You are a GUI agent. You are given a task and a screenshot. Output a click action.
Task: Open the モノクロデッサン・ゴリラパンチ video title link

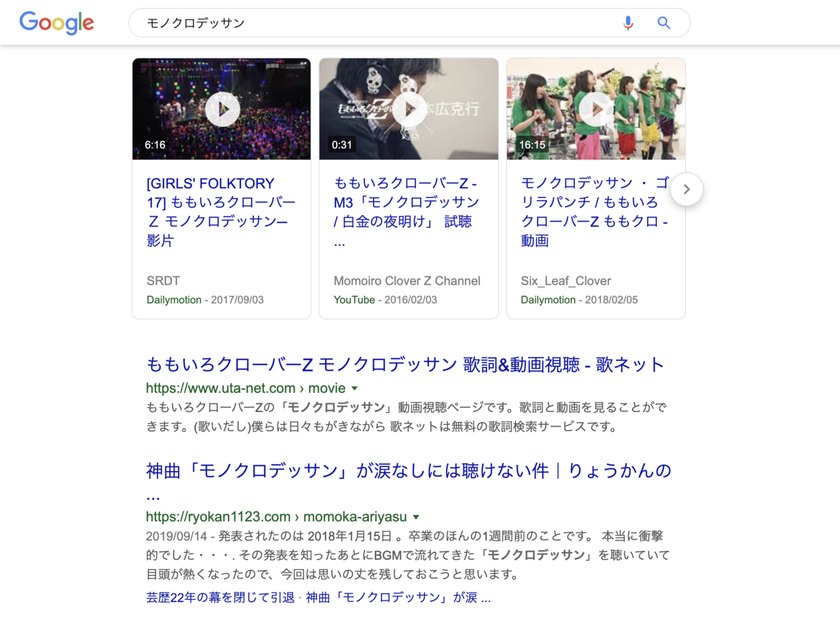tap(595, 212)
